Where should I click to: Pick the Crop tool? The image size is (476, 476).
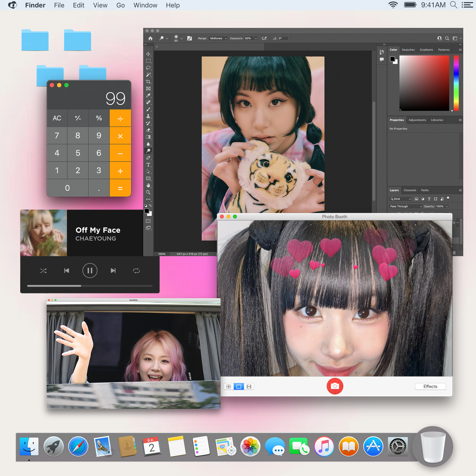(x=148, y=82)
